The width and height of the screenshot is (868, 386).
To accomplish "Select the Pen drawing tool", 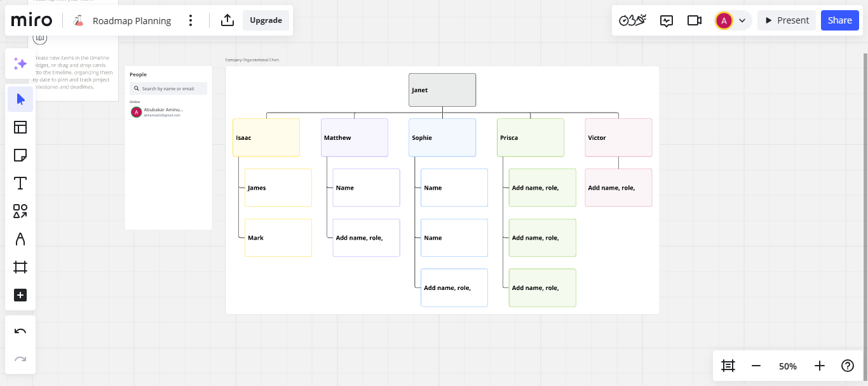I will pyautogui.click(x=20, y=239).
